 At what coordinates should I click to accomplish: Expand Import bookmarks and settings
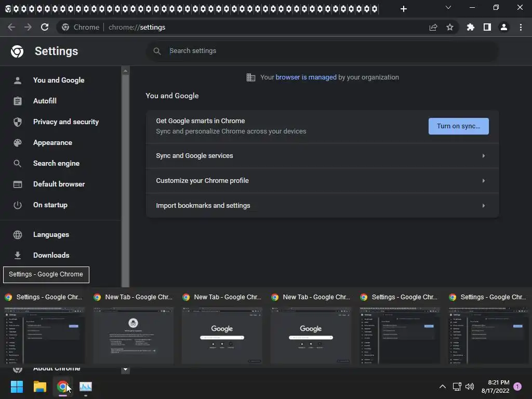[x=322, y=205]
